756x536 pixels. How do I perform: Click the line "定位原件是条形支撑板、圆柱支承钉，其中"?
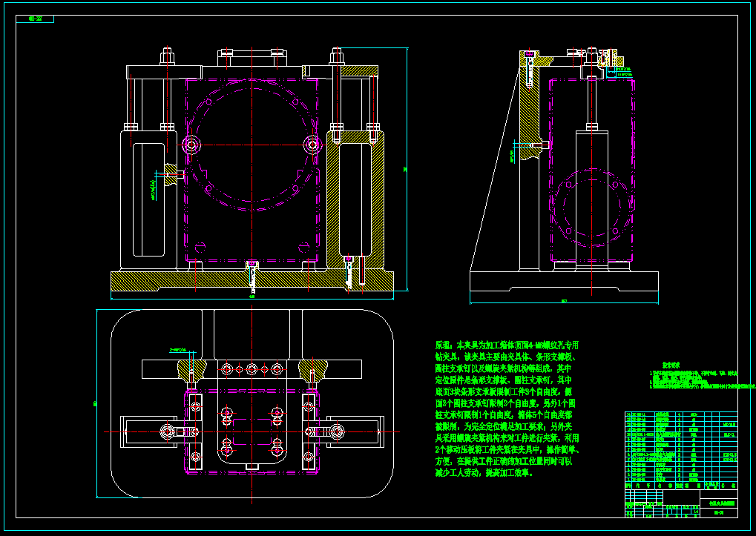pos(503,380)
